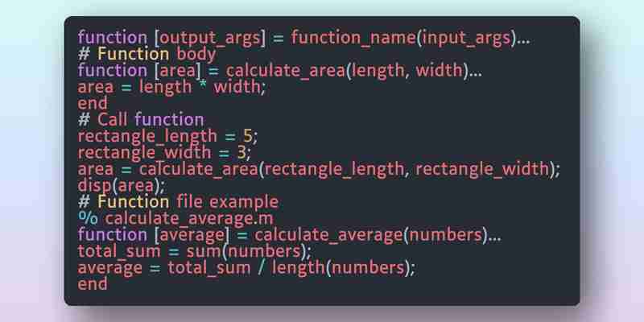Viewport: 644px width, 322px height.
Task: Click the '% calculate_average.m' comment
Action: click(x=175, y=218)
